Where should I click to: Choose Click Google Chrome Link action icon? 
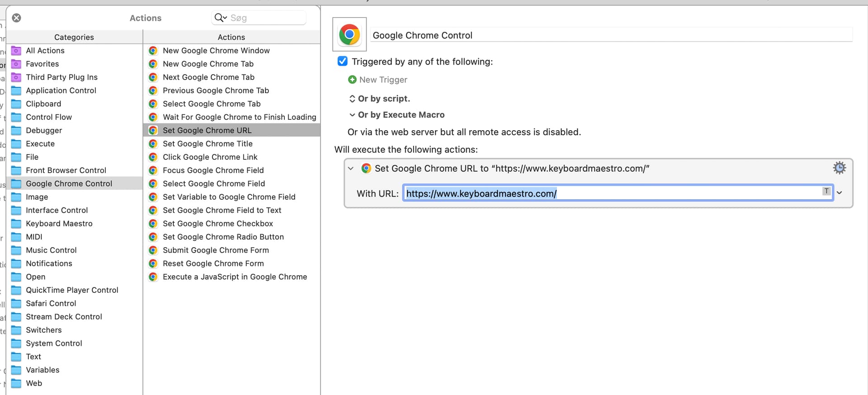(x=153, y=157)
